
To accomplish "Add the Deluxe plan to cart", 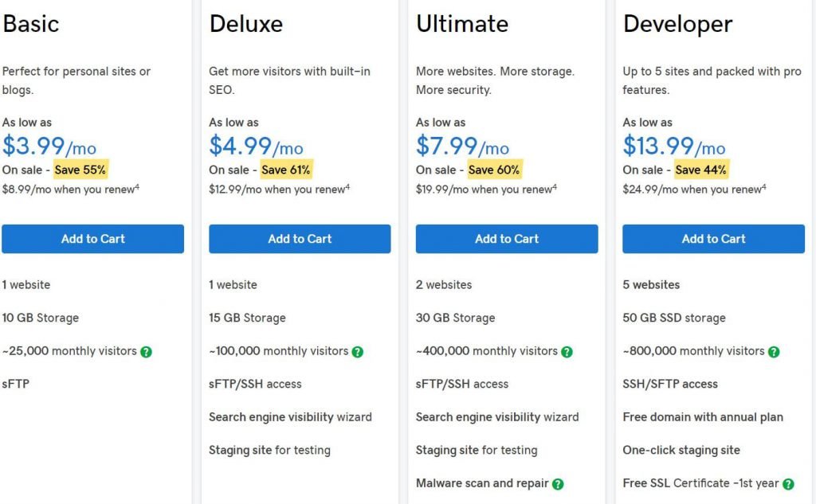I will click(x=300, y=239).
